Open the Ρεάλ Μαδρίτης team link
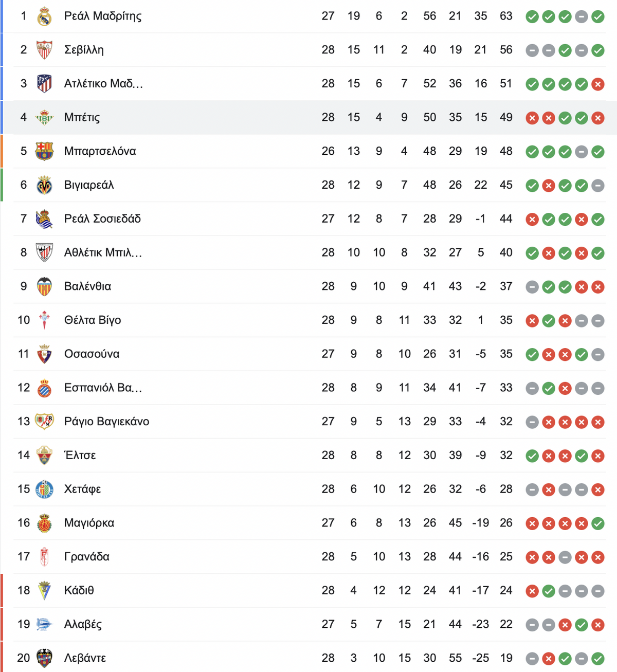This screenshot has width=617, height=672. point(103,16)
